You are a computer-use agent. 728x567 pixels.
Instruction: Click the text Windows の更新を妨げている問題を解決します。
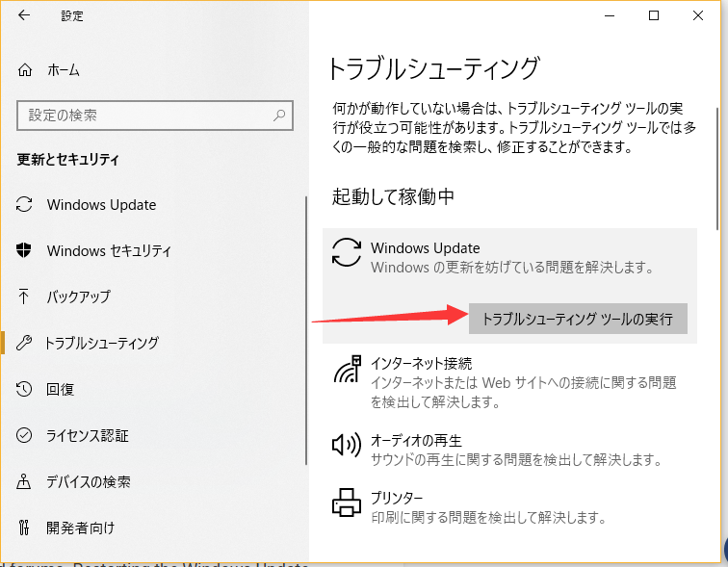pyautogui.click(x=512, y=268)
